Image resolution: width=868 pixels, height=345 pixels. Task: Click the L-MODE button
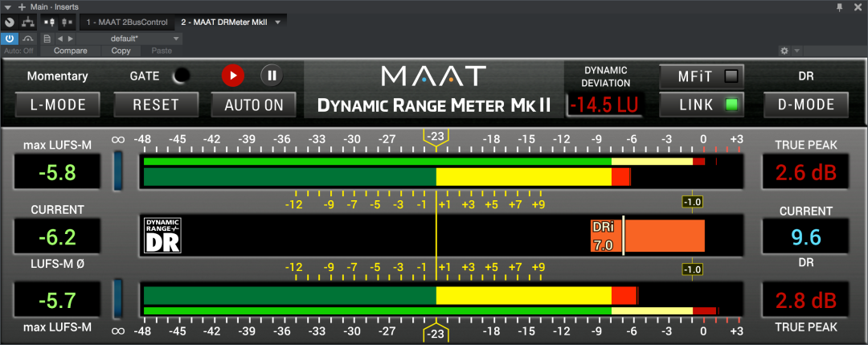click(x=58, y=105)
